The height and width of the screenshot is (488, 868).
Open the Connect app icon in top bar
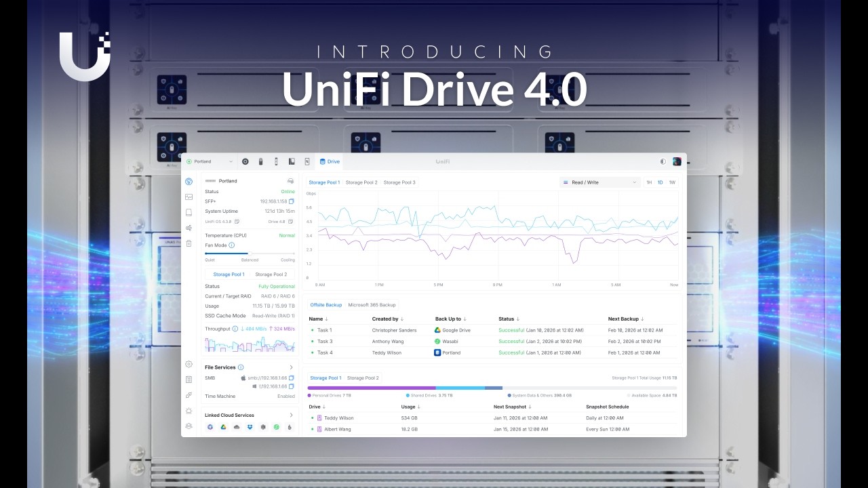(307, 161)
